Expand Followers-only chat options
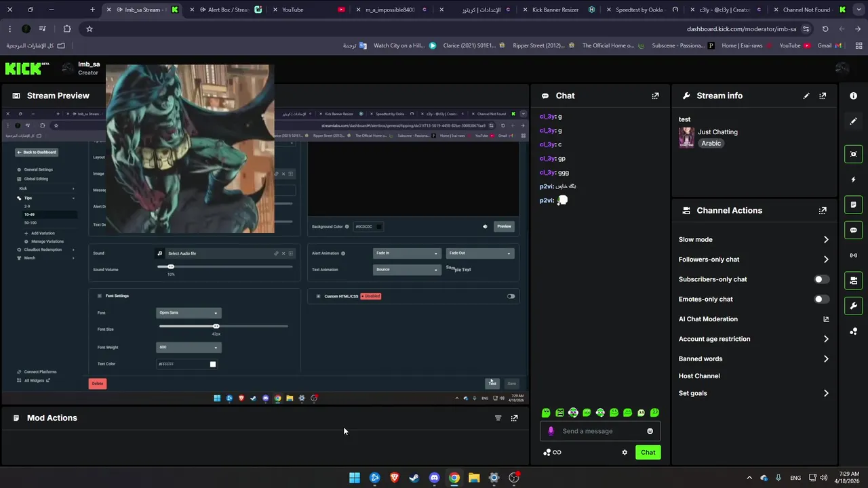The image size is (868, 488). coord(753,260)
